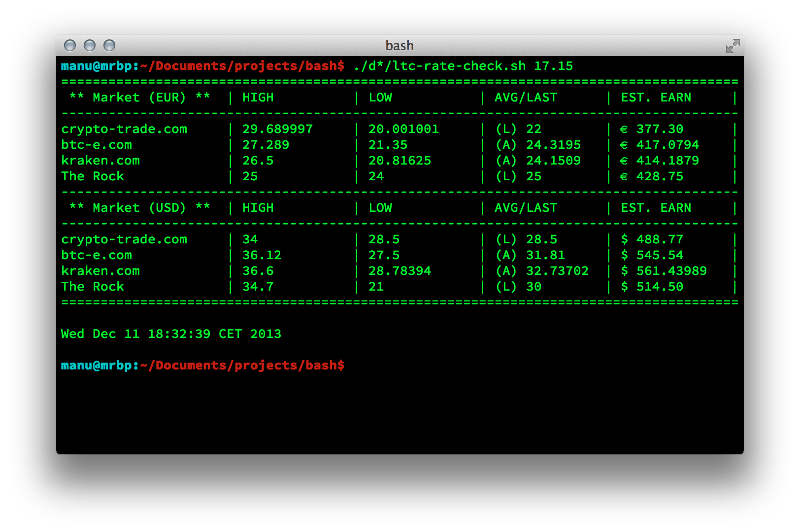Click the fullscreen arrows icon in title bar

(733, 46)
